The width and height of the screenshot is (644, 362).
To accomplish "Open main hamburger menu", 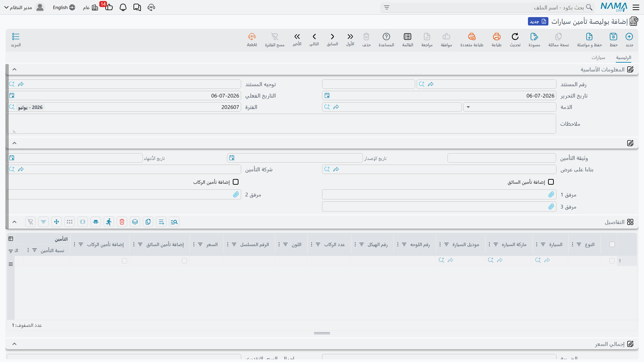I will [x=636, y=7].
